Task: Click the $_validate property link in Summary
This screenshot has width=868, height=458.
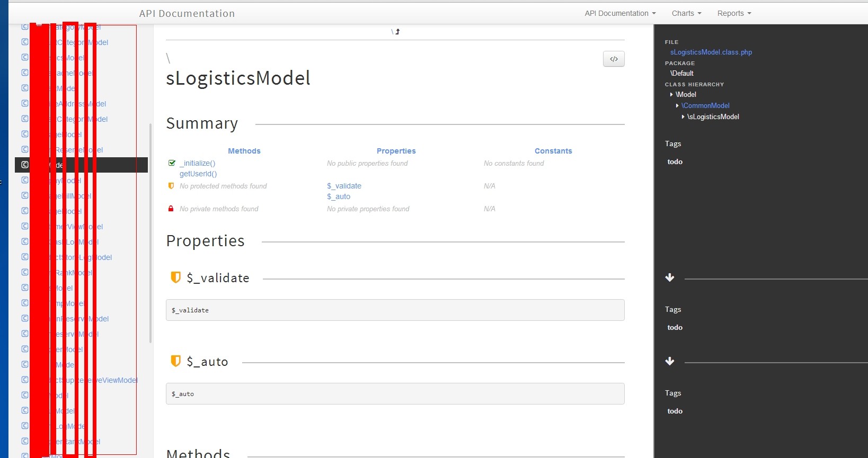Action: tap(344, 186)
